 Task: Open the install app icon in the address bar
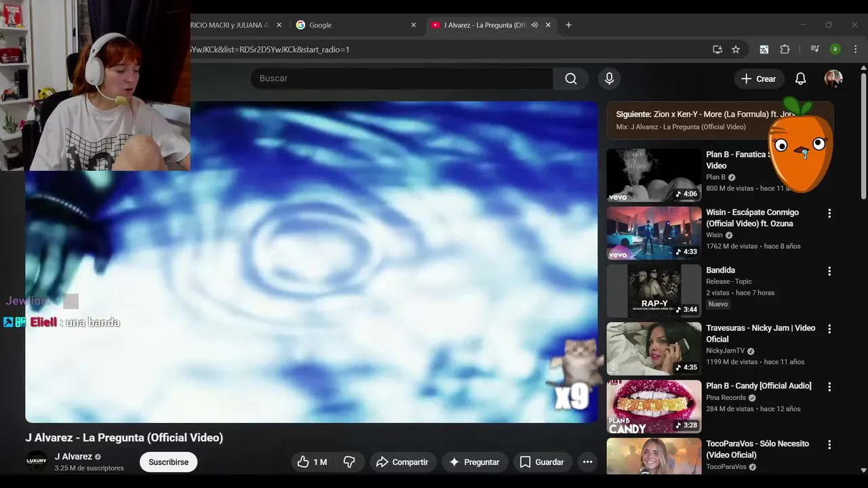pos(717,49)
